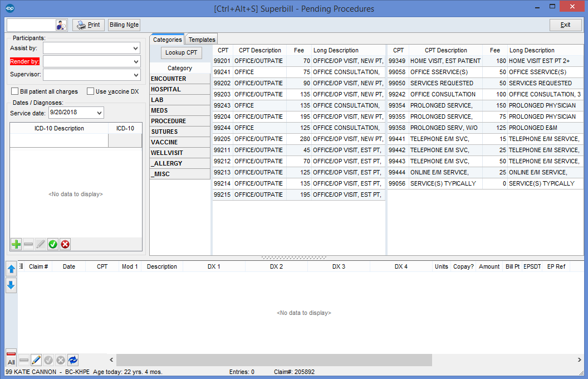
Task: Click the red X cancel diagnosis icon
Action: 65,244
